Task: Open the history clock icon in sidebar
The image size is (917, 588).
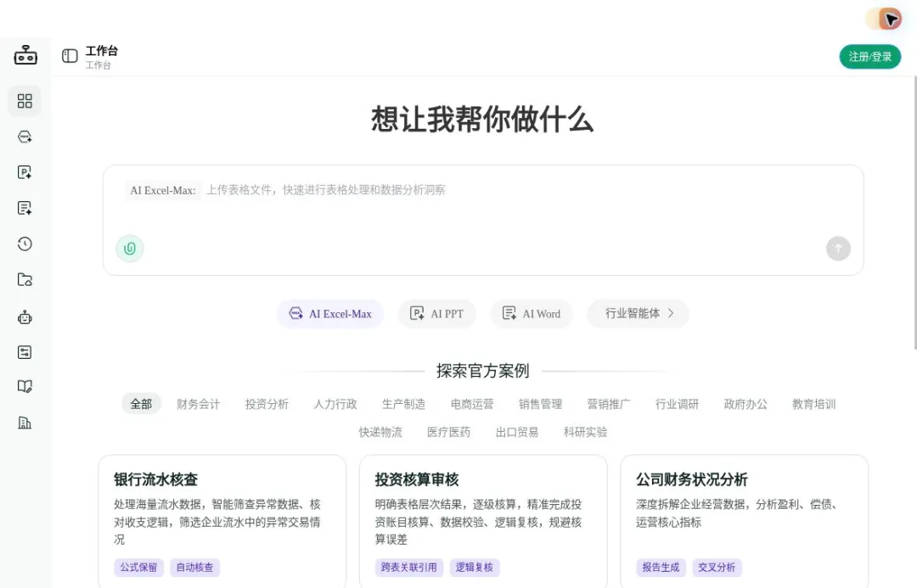Action: coord(25,244)
